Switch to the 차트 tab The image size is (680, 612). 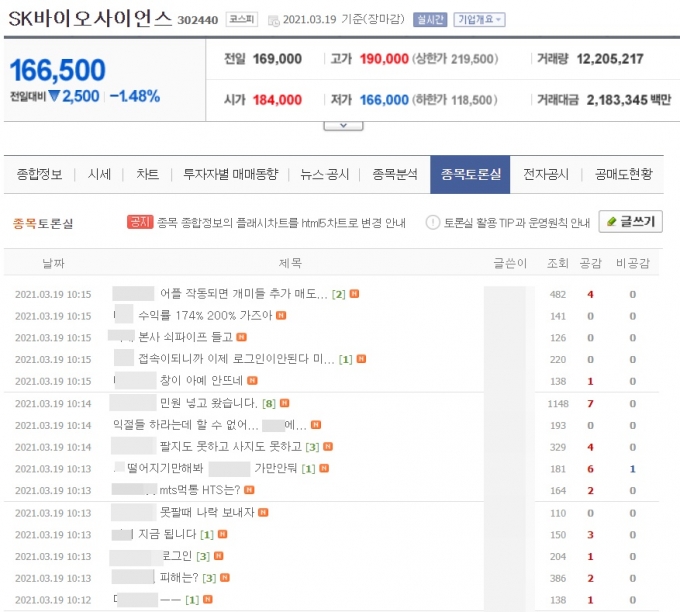[147, 174]
